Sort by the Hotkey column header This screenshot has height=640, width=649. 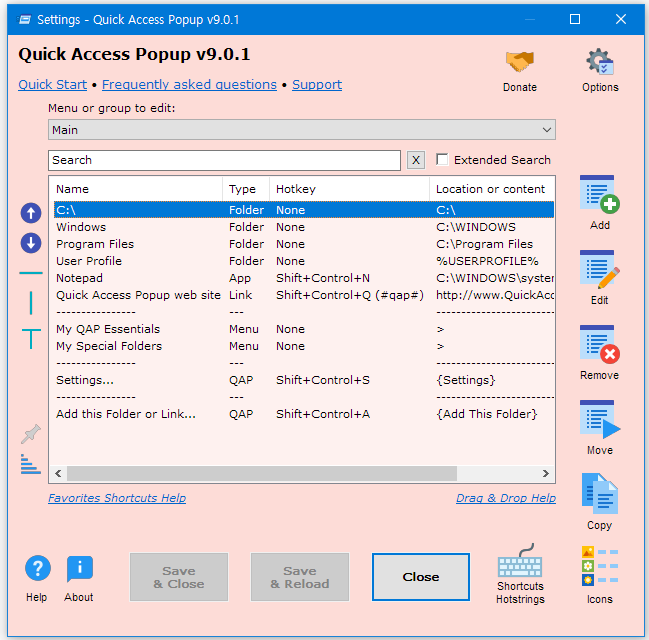tap(349, 189)
